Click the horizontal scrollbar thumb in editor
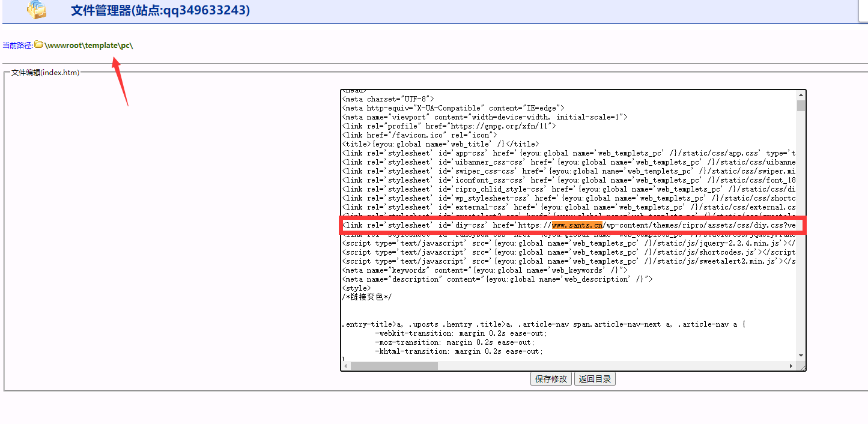Screen dimensions: 868x424 pos(394,366)
